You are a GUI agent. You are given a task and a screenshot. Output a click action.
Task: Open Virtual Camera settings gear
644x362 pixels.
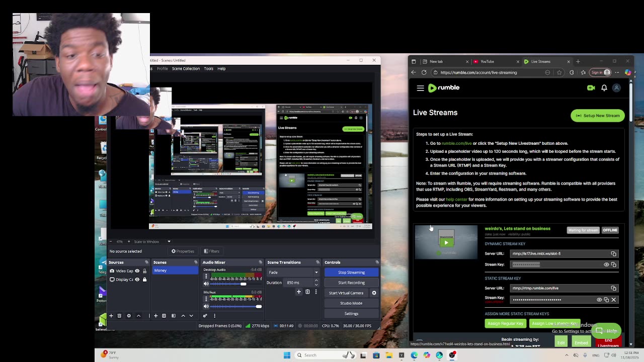coord(374,293)
